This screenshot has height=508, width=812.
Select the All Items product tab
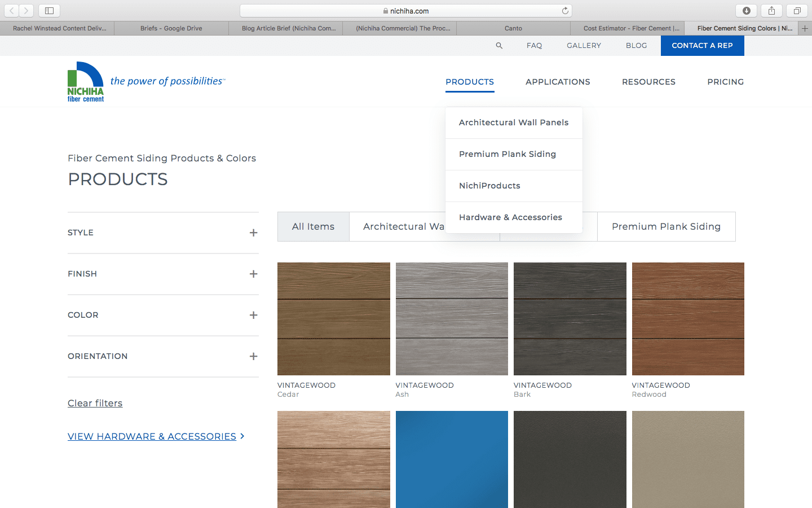[x=313, y=226]
